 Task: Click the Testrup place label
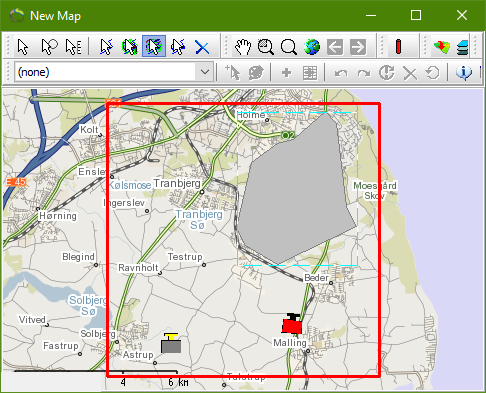pyautogui.click(x=185, y=257)
